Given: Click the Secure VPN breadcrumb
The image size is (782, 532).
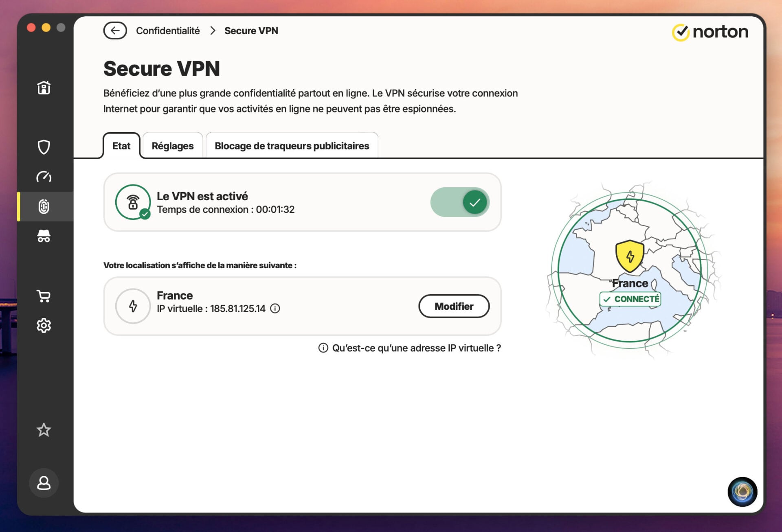Looking at the screenshot, I should (x=251, y=31).
